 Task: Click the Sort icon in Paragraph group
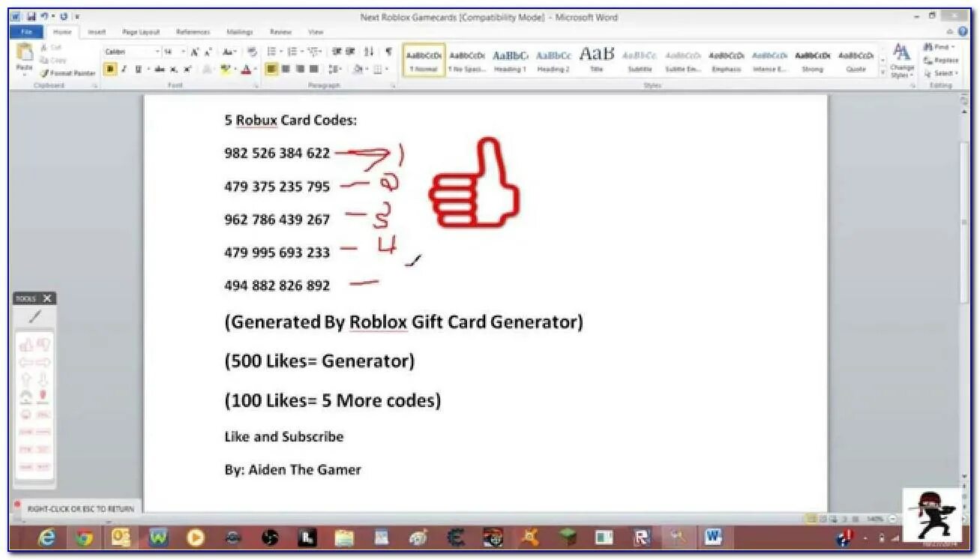tap(369, 52)
